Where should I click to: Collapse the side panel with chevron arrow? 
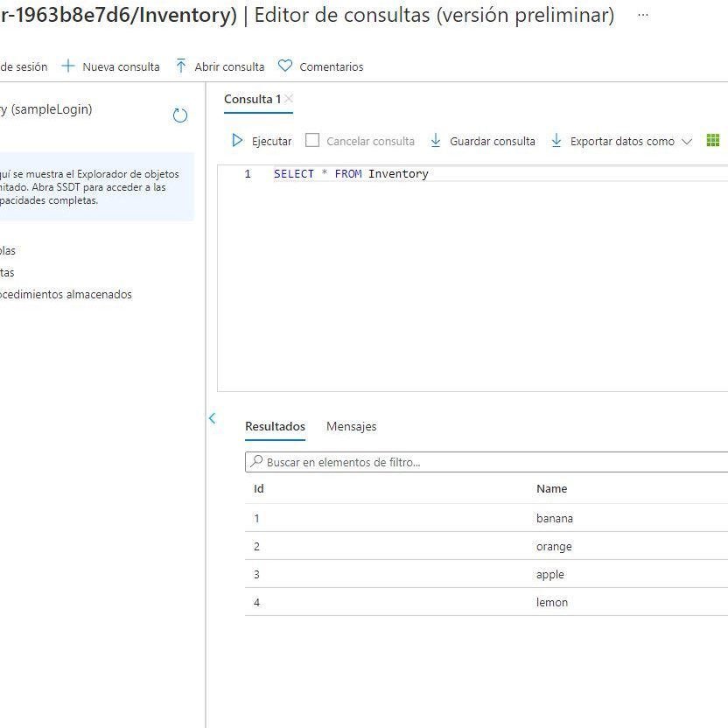pyautogui.click(x=212, y=418)
